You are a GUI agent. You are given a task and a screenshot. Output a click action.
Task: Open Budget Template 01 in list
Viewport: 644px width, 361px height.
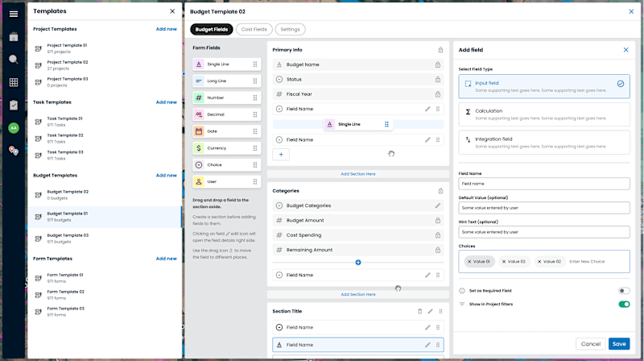click(x=105, y=217)
